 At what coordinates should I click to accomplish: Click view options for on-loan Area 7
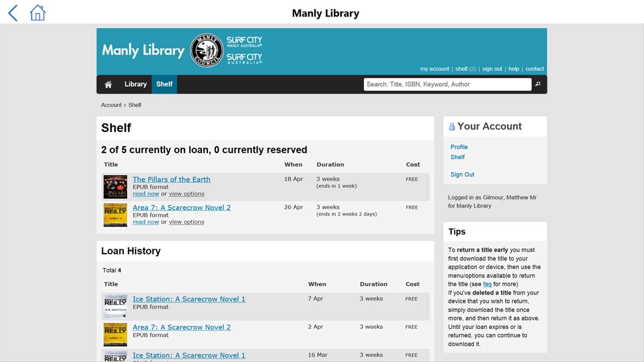coord(186,222)
